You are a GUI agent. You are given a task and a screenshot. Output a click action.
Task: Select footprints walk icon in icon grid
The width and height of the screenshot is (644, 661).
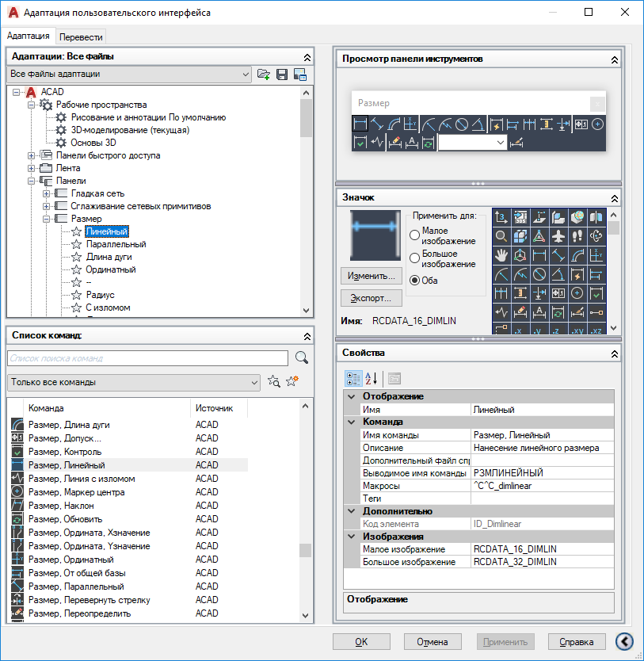pyautogui.click(x=577, y=236)
